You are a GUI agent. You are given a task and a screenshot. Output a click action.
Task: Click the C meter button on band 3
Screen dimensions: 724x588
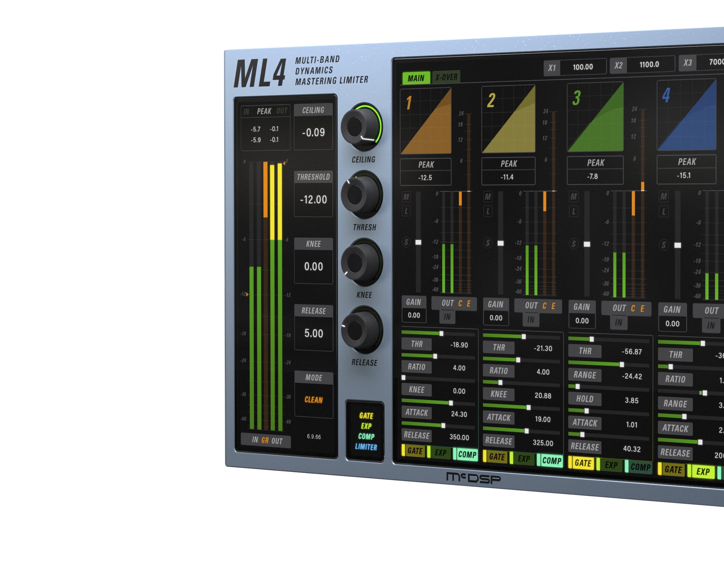633,308
